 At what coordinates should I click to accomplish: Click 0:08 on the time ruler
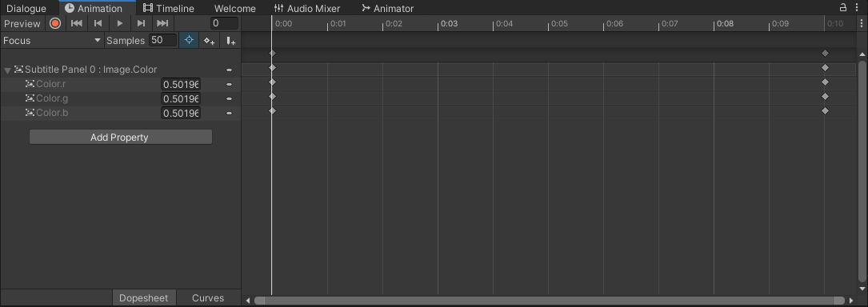click(x=725, y=23)
